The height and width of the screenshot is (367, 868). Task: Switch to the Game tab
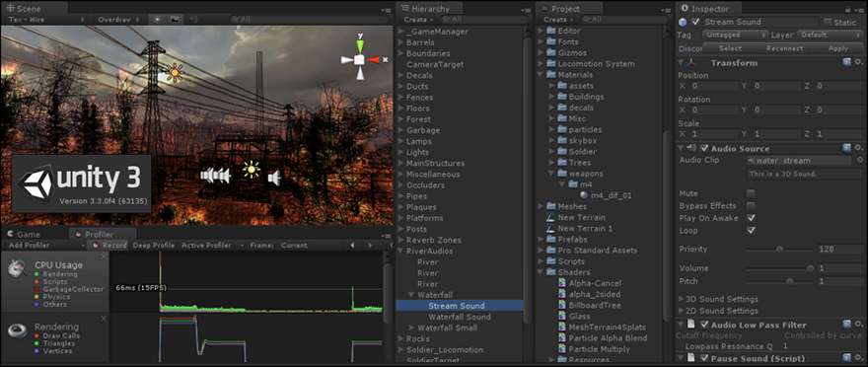click(x=24, y=234)
